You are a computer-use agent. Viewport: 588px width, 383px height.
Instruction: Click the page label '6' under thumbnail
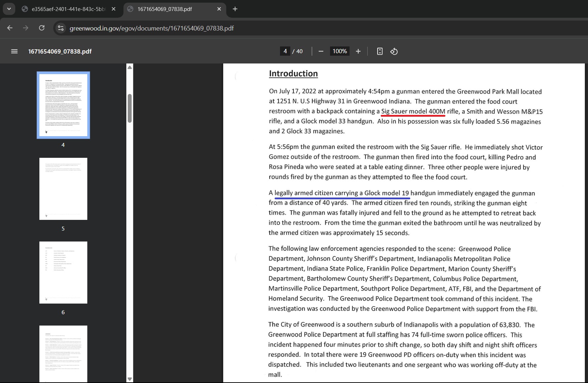(x=63, y=312)
